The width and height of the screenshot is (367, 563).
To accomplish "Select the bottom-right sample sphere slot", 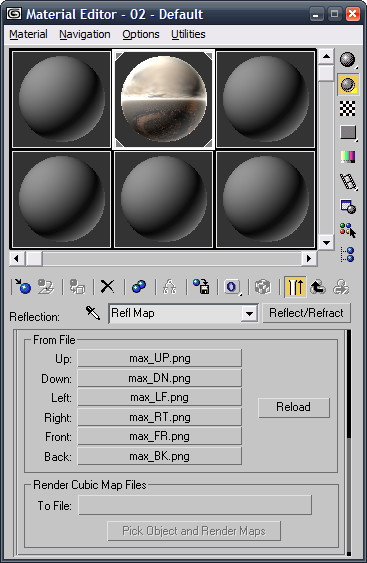I will click(266, 200).
